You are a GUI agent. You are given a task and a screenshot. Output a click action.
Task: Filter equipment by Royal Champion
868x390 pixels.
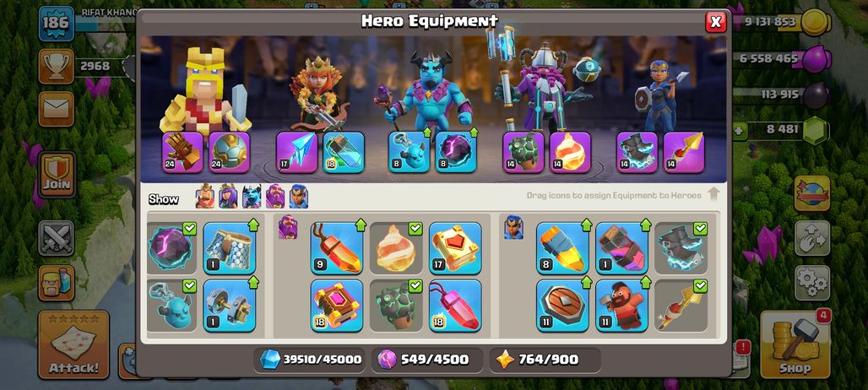[299, 197]
